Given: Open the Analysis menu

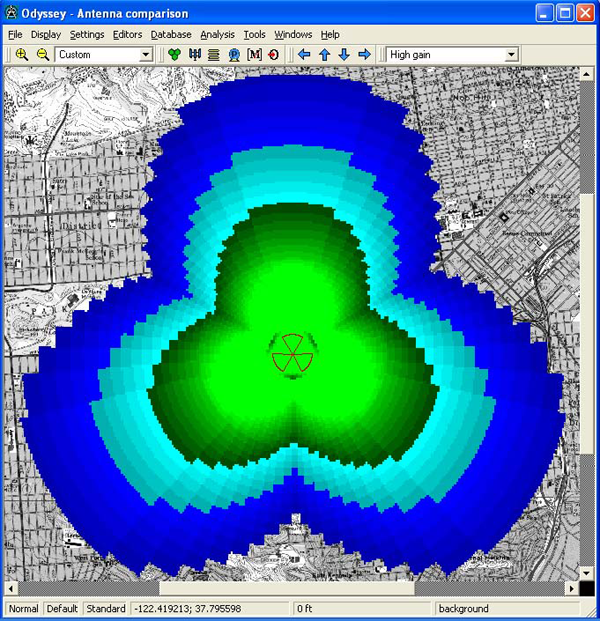Looking at the screenshot, I should 216,34.
